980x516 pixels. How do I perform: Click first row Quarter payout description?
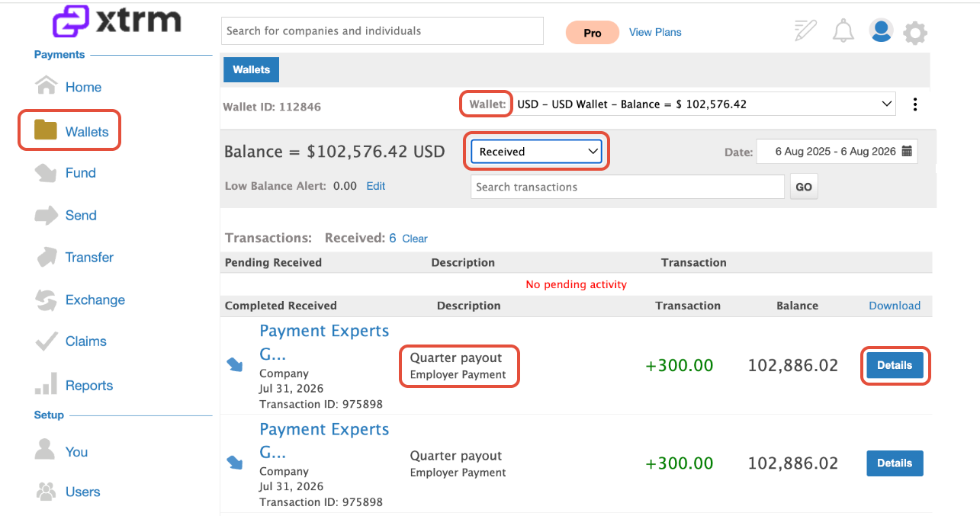(456, 357)
